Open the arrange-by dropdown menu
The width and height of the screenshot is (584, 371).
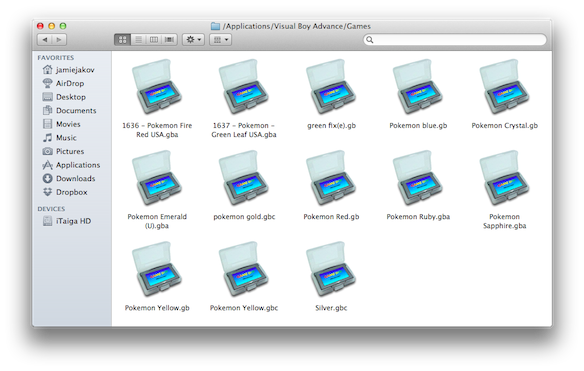tap(221, 39)
